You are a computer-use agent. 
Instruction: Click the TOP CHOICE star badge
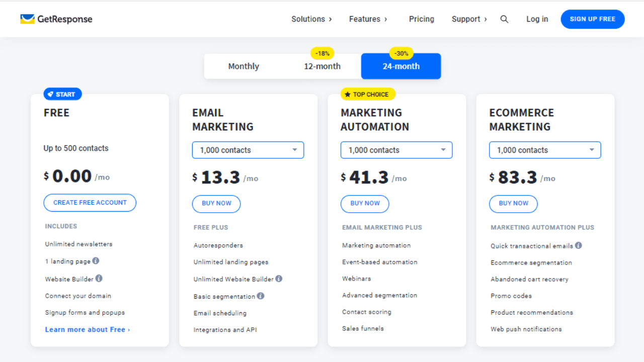coord(368,94)
